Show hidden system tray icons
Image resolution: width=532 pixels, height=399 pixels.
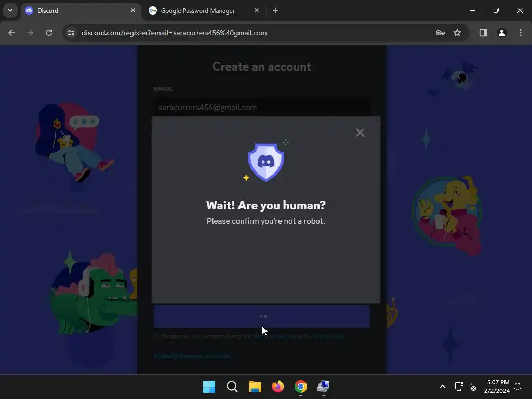(x=443, y=387)
